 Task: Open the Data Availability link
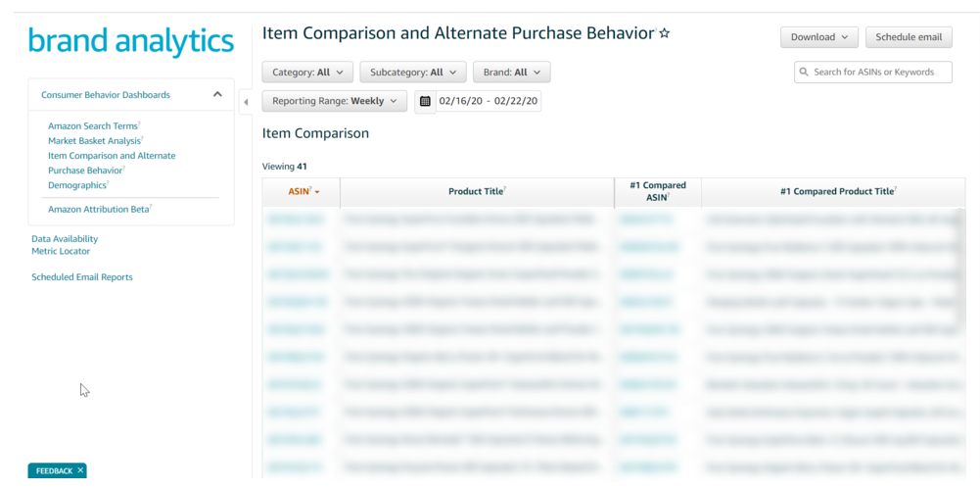(65, 238)
